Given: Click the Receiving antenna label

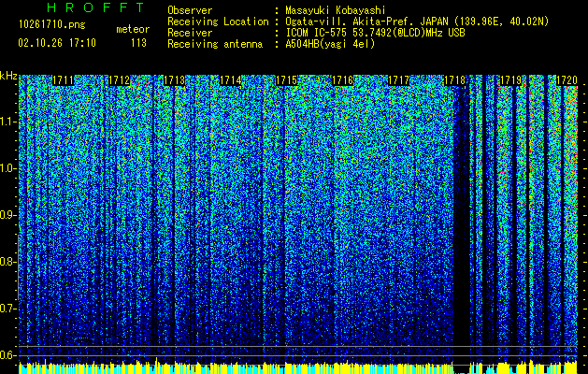Looking at the screenshot, I should click(x=215, y=44).
